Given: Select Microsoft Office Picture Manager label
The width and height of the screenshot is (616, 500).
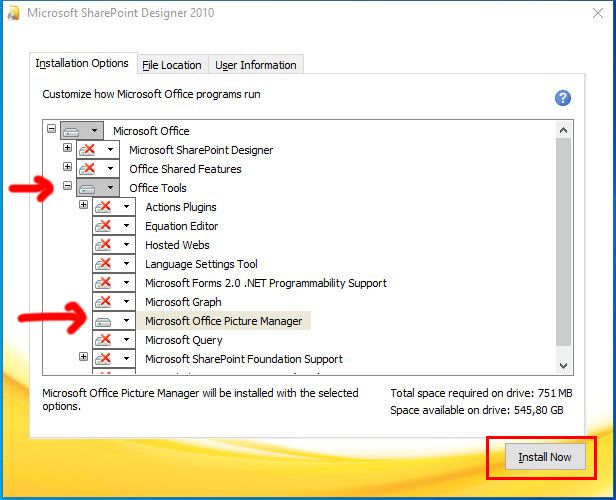Looking at the screenshot, I should 224,321.
